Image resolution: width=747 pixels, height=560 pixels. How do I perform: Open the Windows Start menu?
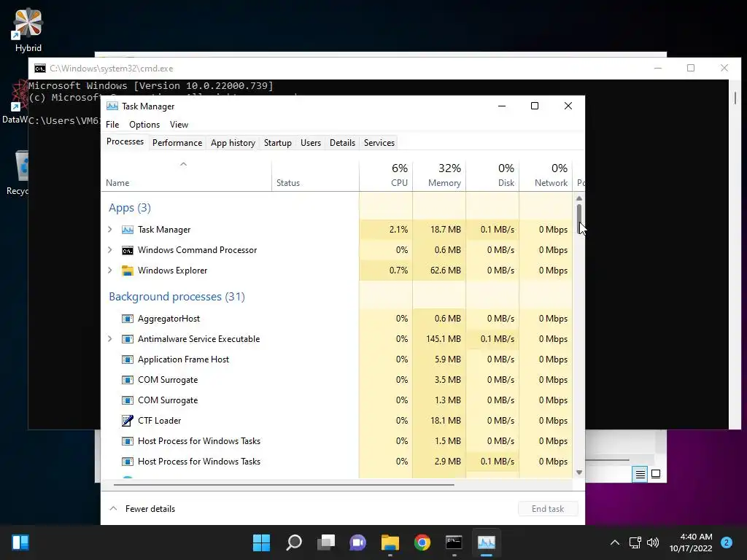click(261, 542)
